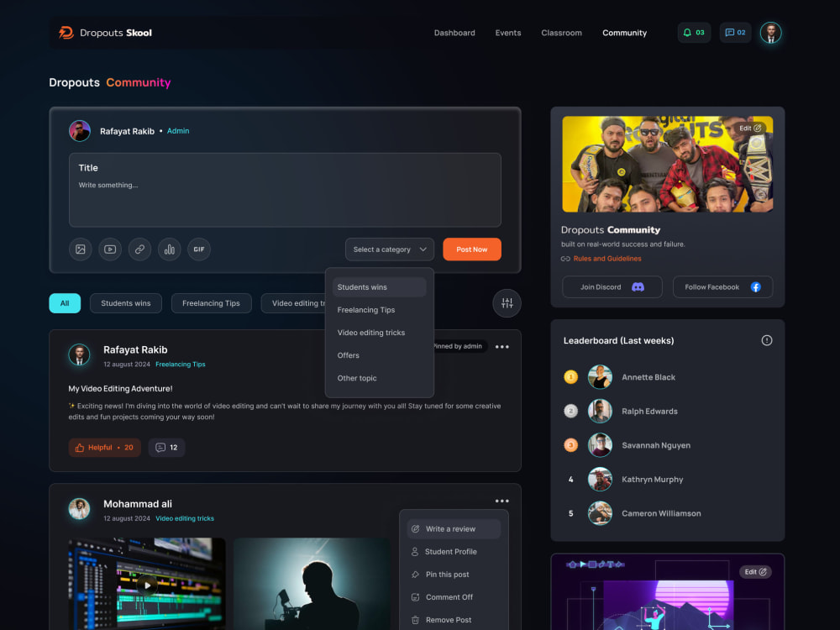Click Follow Facebook button
This screenshot has height=630, width=840.
point(722,287)
